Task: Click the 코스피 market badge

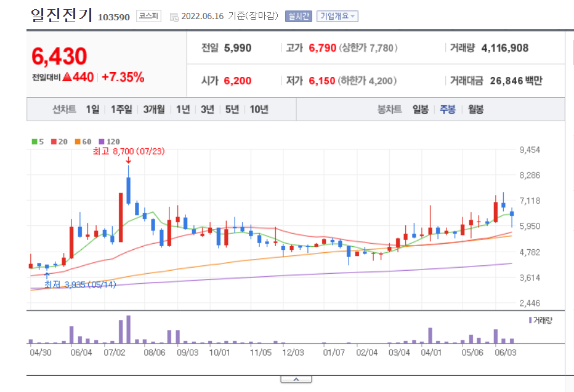Action: tap(148, 16)
